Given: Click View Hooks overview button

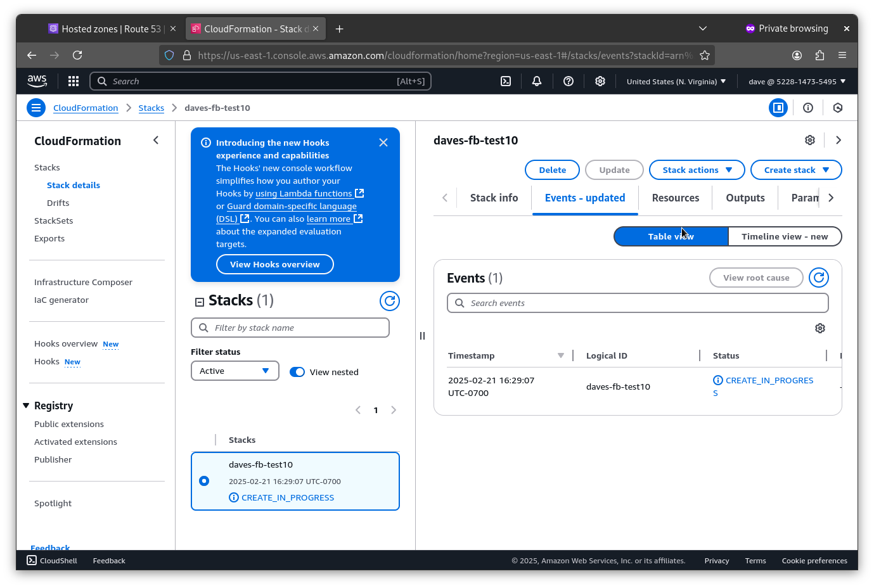Looking at the screenshot, I should tap(275, 264).
